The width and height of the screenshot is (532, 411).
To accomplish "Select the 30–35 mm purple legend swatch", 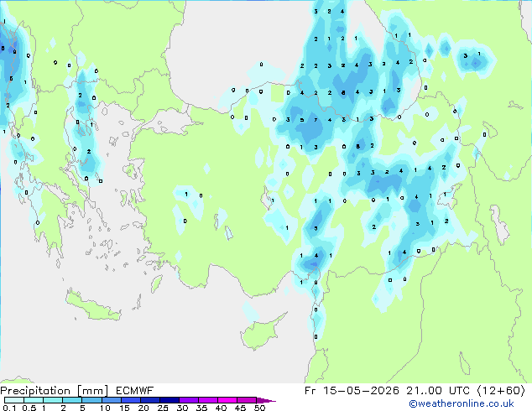I will coord(188,400).
